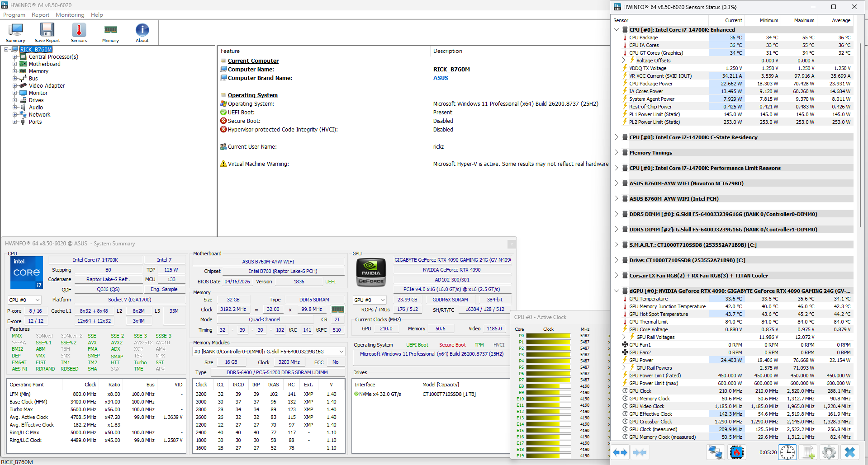Open the remote network computers icon in Sensors
This screenshot has width=868, height=465.
(716, 452)
